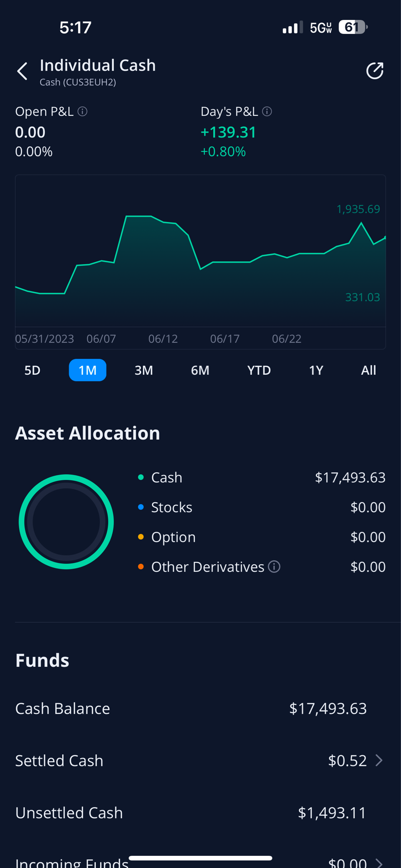Switch chart to 3M range
The width and height of the screenshot is (401, 868).
(x=144, y=370)
